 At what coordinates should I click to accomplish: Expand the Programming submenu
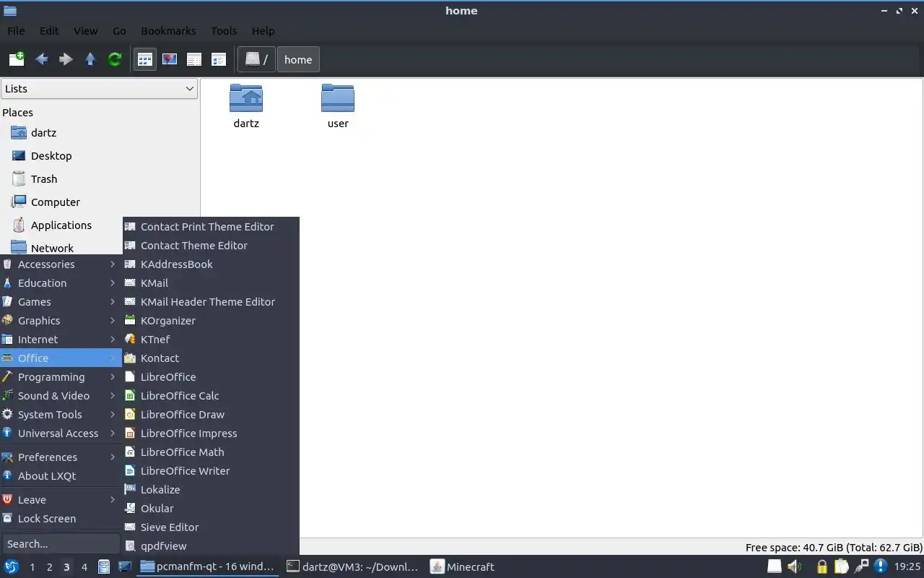[x=61, y=377]
